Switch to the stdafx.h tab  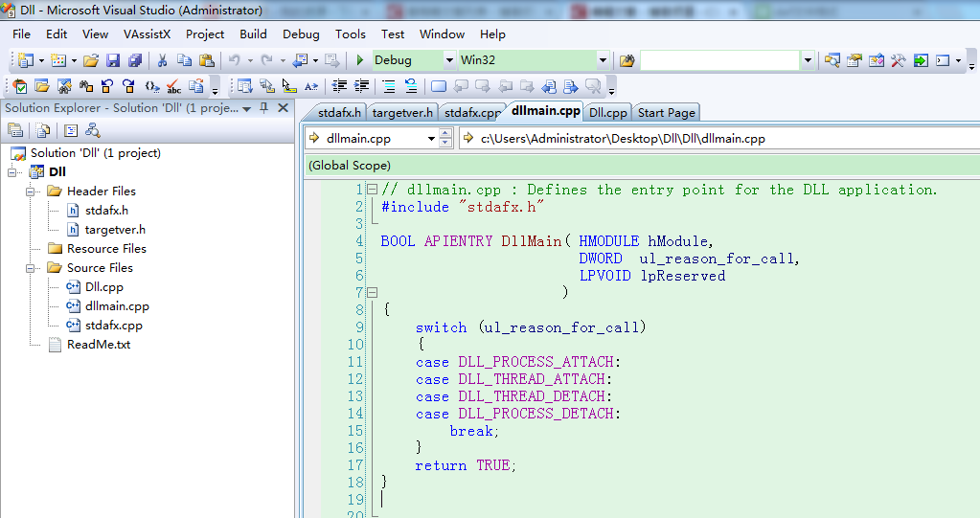[339, 112]
